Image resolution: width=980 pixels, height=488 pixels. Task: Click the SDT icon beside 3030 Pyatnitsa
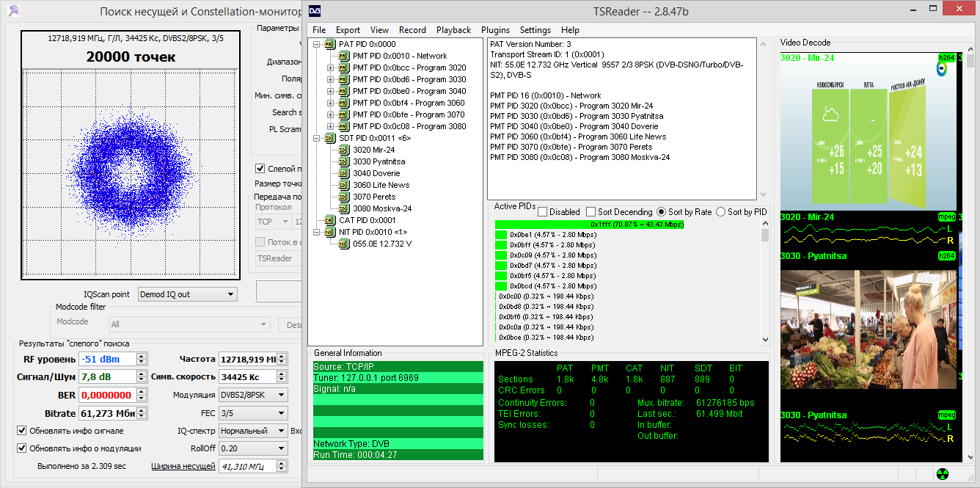343,161
